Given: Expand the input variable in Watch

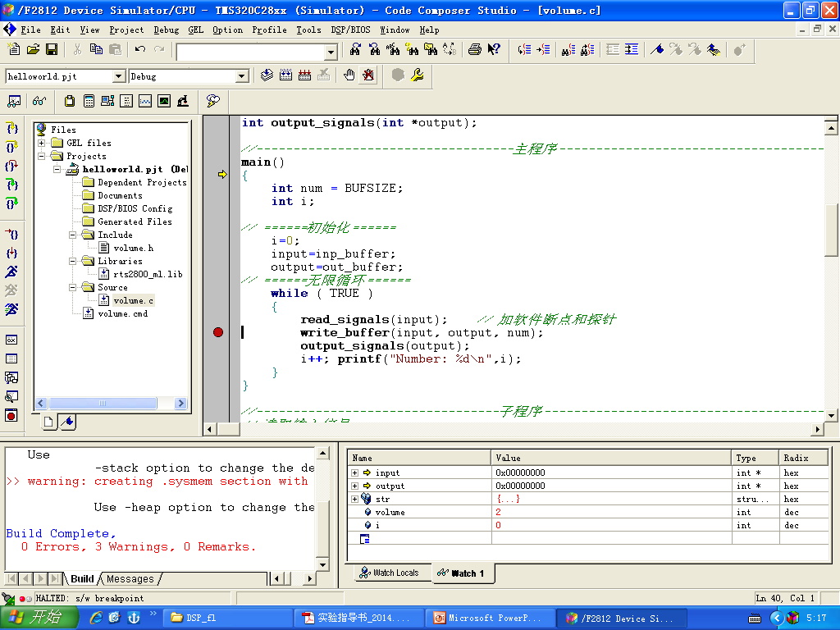Looking at the screenshot, I should click(354, 473).
